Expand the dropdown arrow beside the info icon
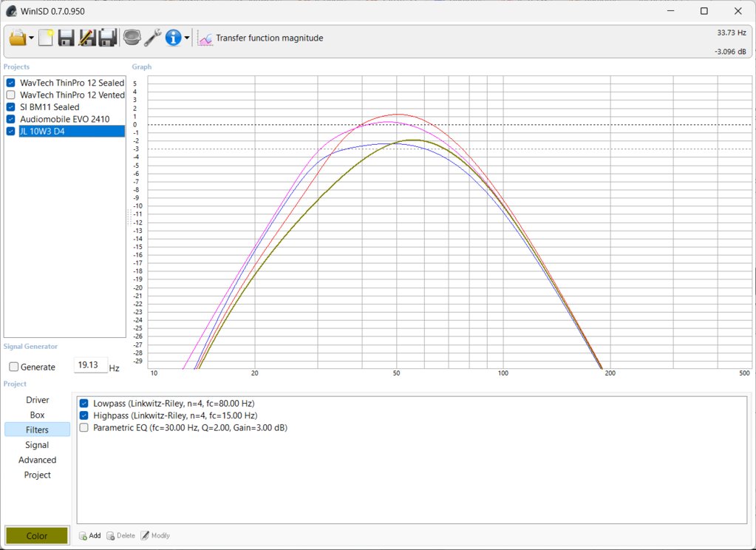Image resolution: width=756 pixels, height=550 pixels. 187,38
